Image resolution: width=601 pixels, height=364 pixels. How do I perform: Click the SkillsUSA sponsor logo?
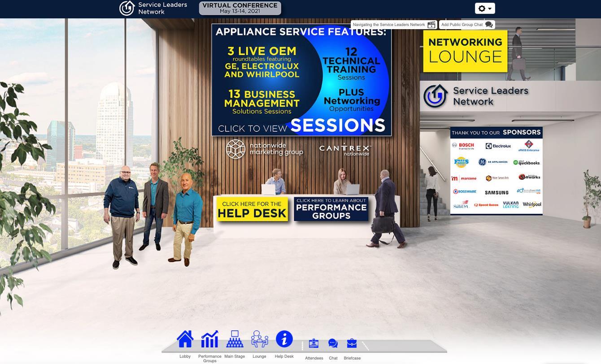(x=461, y=205)
